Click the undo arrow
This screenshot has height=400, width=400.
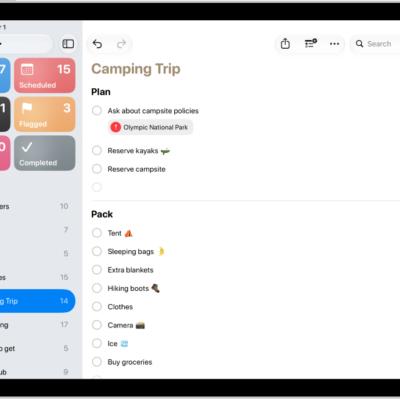[x=97, y=44]
